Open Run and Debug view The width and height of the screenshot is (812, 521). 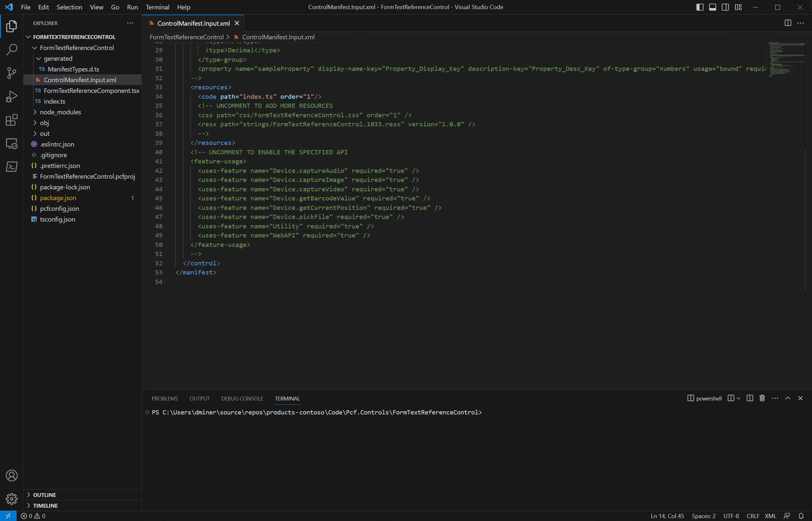tap(11, 96)
